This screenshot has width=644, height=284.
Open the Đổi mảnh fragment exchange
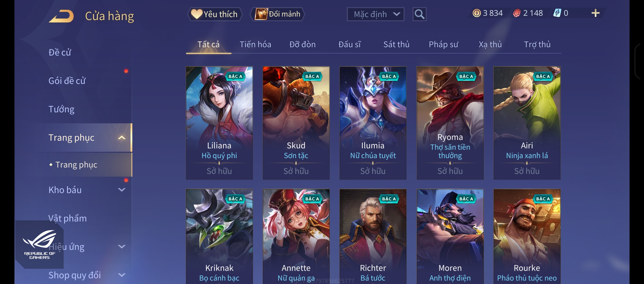coord(277,14)
